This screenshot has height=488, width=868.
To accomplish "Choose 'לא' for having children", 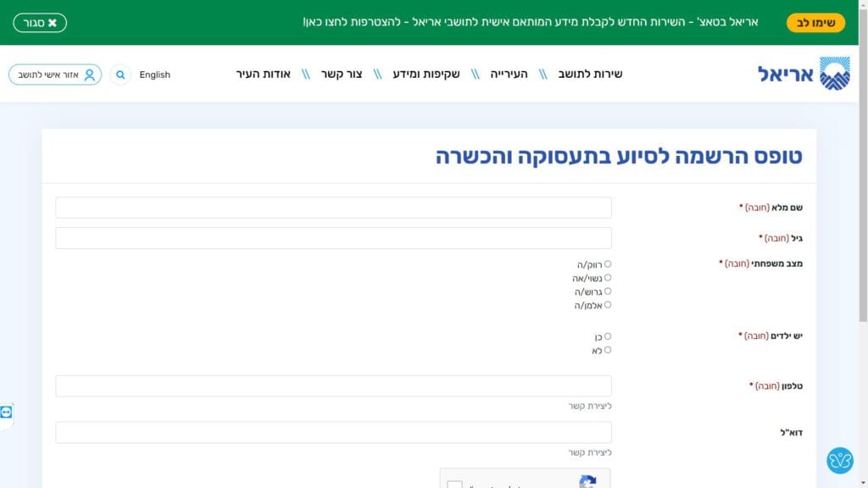I will pyautogui.click(x=608, y=350).
